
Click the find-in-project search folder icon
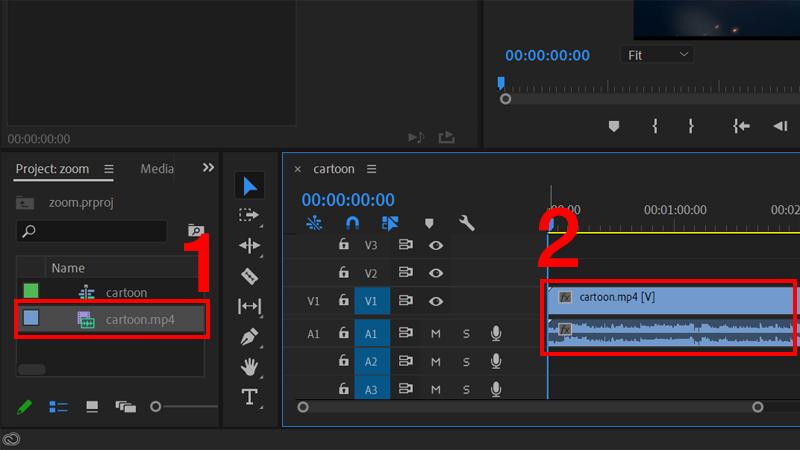pyautogui.click(x=196, y=231)
